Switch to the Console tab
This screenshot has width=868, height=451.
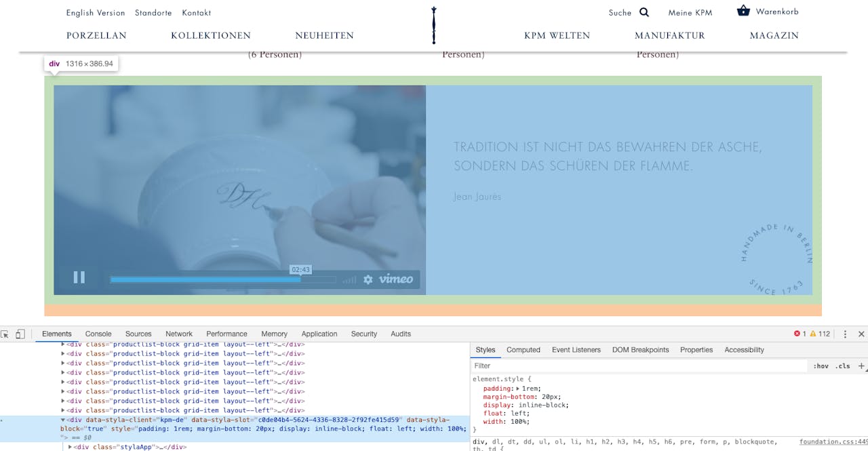pos(98,334)
